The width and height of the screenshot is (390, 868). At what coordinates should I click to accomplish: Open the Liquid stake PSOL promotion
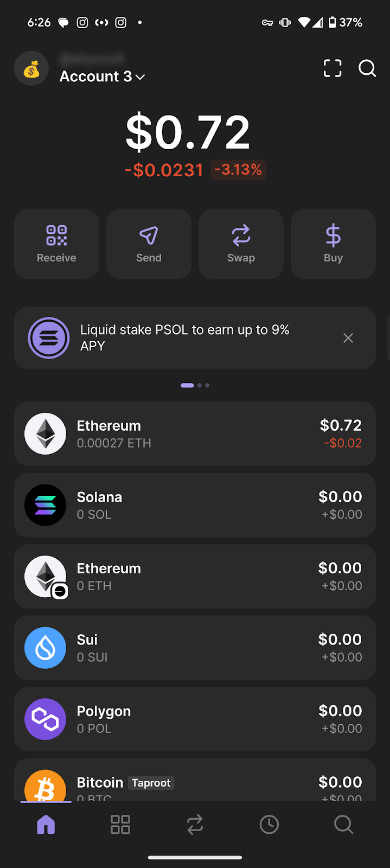184,338
